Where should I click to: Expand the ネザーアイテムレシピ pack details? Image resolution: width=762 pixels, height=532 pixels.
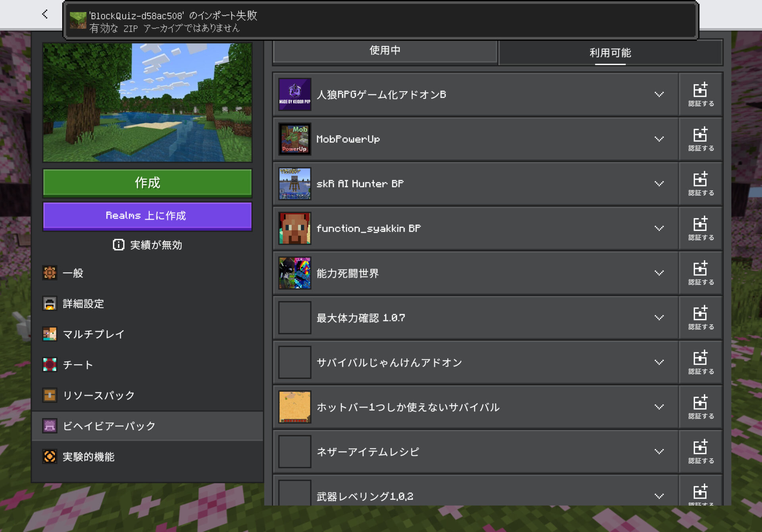658,451
